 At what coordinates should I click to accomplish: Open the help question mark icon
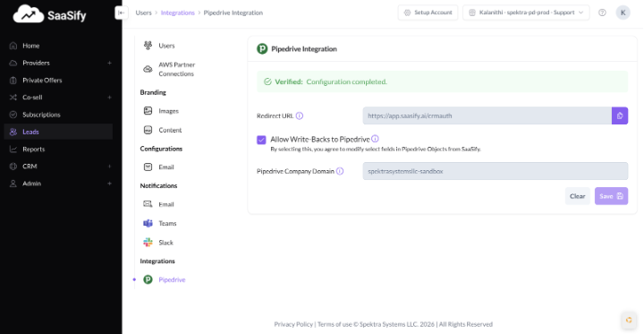pyautogui.click(x=602, y=13)
